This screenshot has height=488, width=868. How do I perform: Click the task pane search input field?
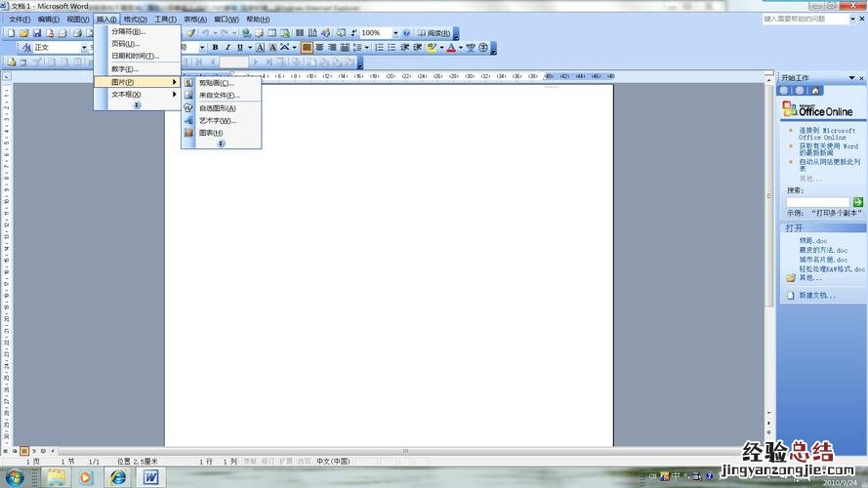[x=817, y=202]
